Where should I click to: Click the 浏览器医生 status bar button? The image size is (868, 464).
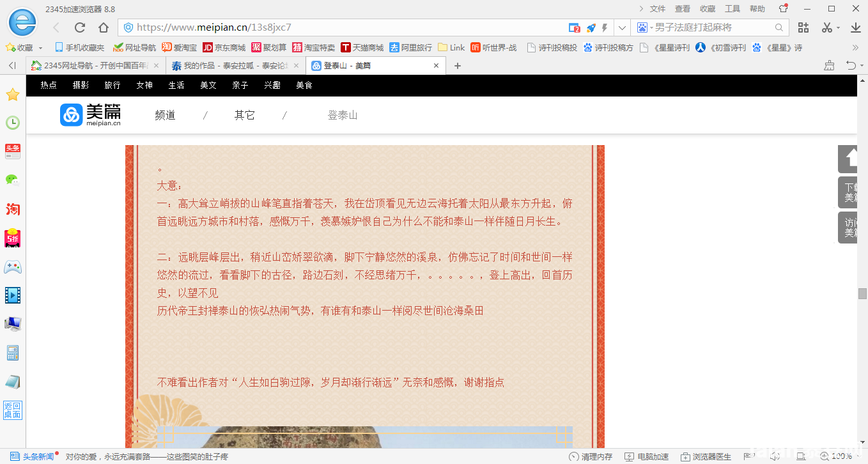click(706, 456)
